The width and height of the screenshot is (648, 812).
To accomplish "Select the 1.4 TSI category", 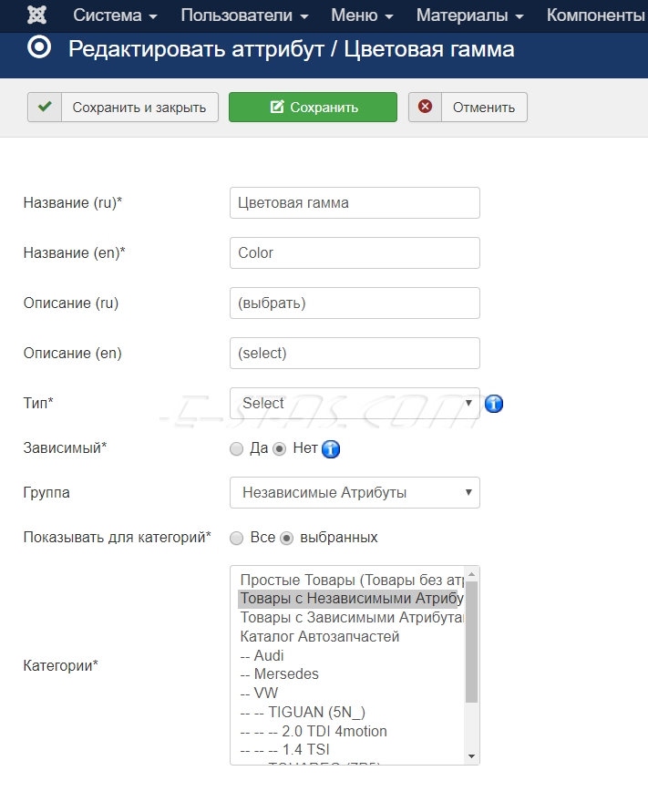I will click(x=352, y=750).
